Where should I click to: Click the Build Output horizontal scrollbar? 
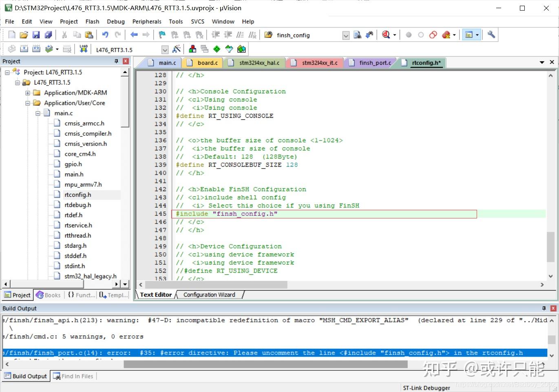pyautogui.click(x=265, y=364)
